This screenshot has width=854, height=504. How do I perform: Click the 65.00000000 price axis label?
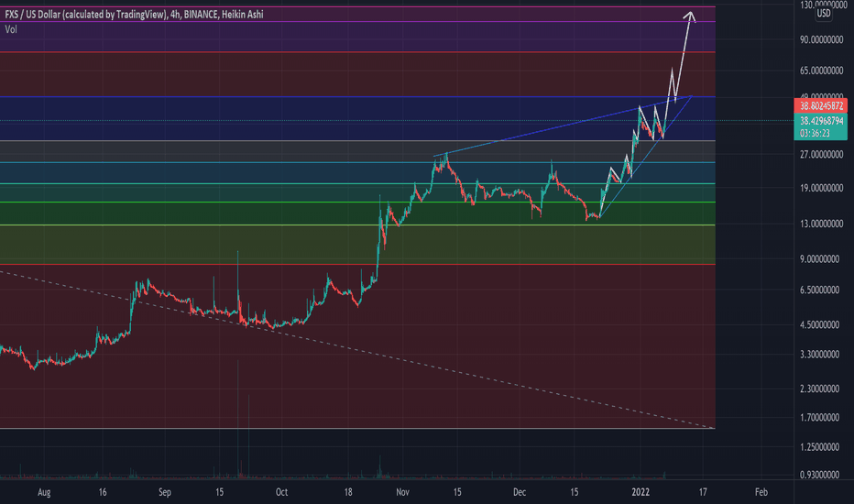[821, 71]
